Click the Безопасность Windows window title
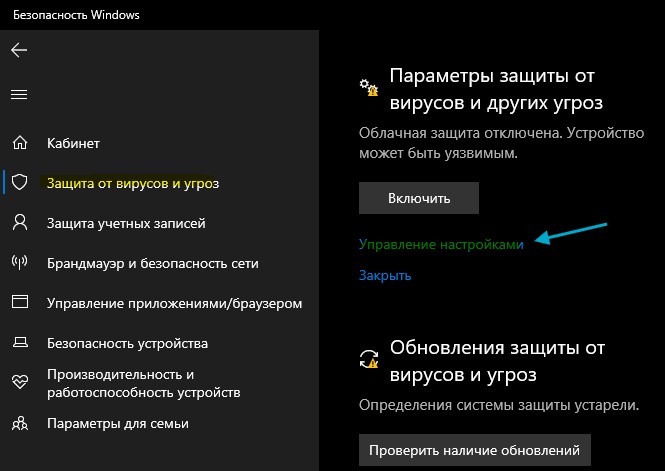Image resolution: width=665 pixels, height=471 pixels. (x=76, y=15)
